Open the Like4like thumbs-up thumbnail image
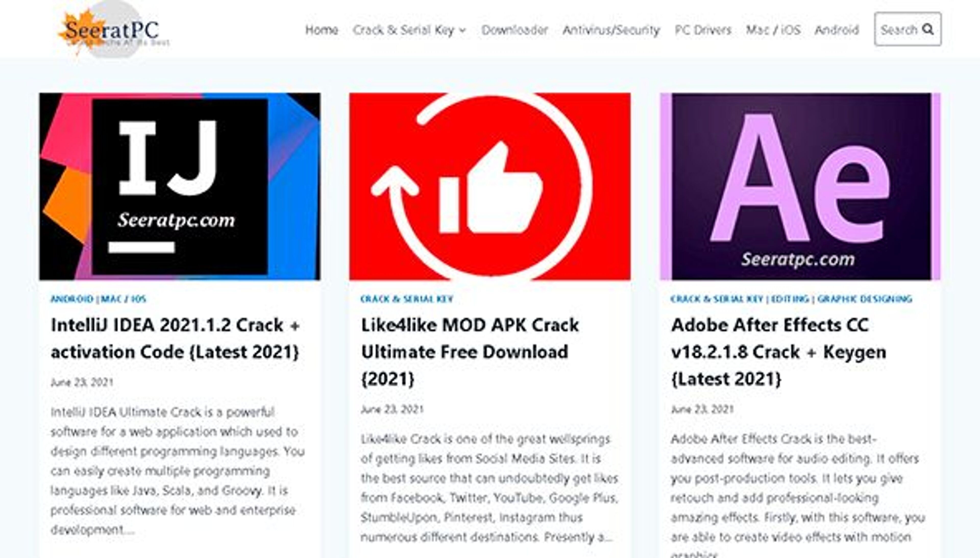 coord(489,186)
